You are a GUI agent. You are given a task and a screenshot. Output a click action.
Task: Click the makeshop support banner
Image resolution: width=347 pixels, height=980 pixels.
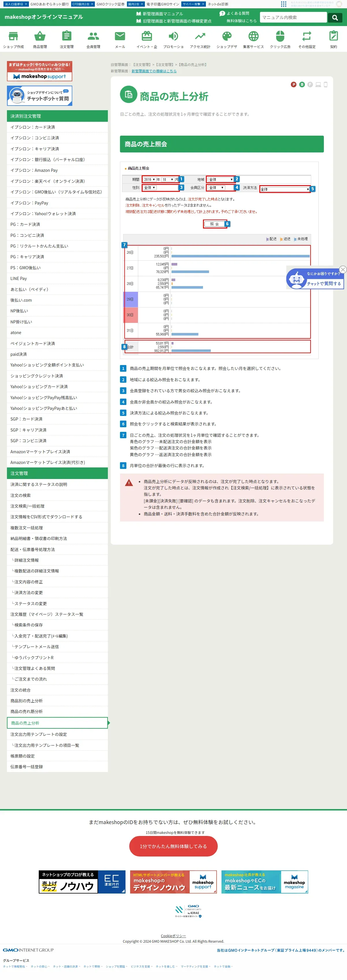[x=40, y=71]
